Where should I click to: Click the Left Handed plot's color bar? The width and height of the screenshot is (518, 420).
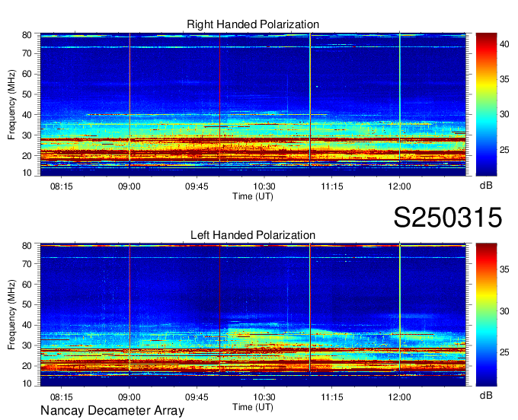click(x=486, y=315)
